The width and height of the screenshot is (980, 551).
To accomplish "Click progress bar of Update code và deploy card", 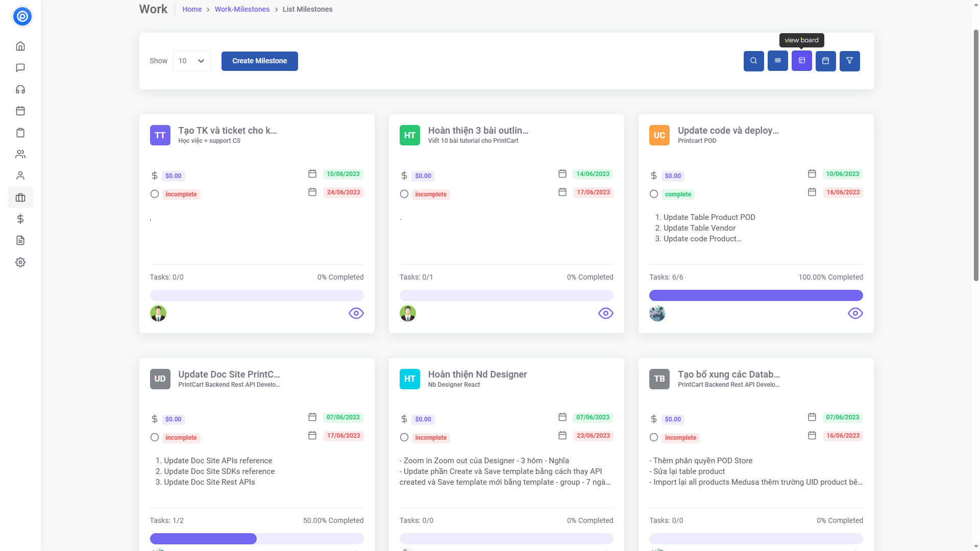I will (756, 295).
